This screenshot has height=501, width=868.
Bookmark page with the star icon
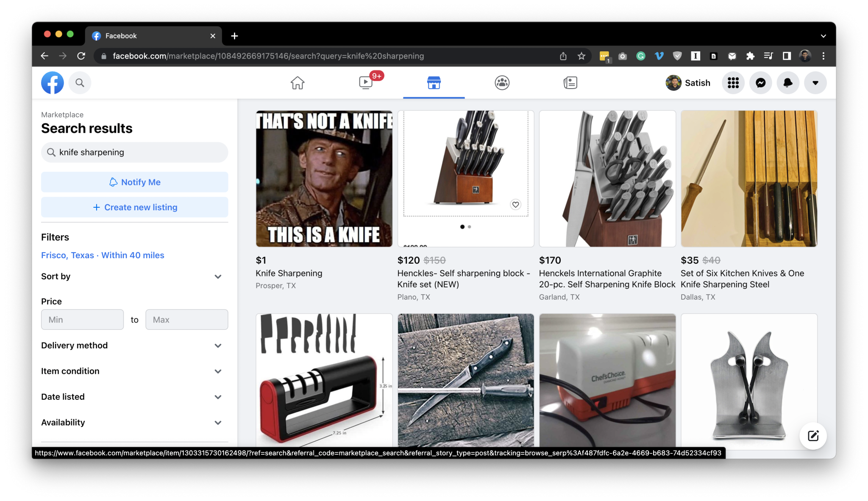(x=581, y=56)
